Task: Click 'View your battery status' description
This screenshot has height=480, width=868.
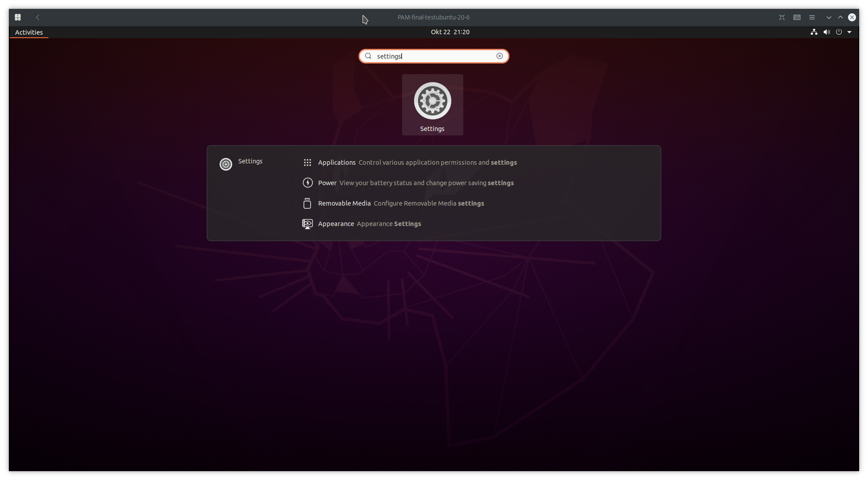Action: point(426,183)
